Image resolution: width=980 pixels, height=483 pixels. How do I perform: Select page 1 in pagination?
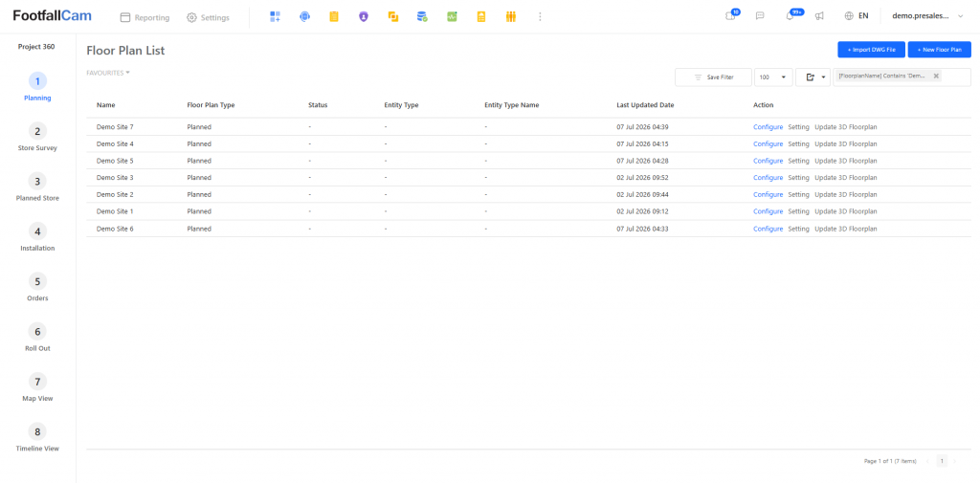[942, 461]
